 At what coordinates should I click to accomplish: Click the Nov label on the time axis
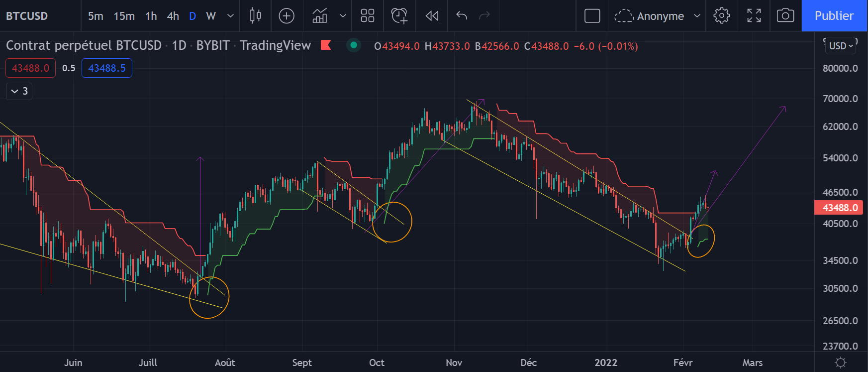[454, 363]
